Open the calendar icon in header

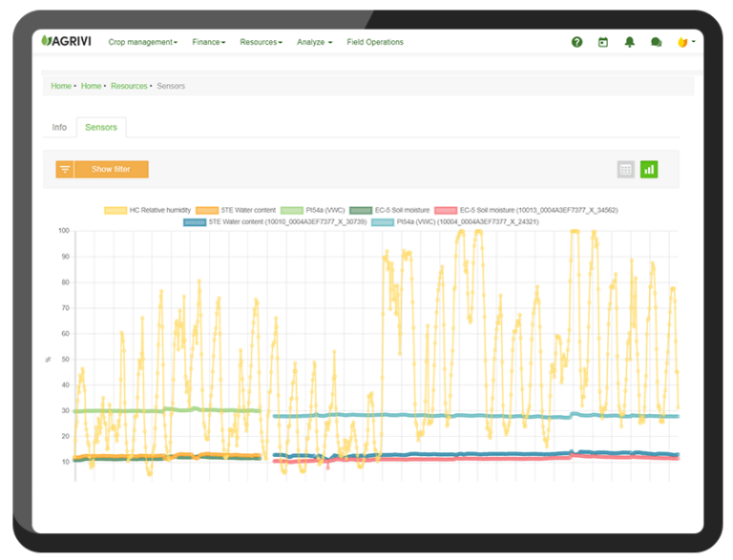(603, 42)
